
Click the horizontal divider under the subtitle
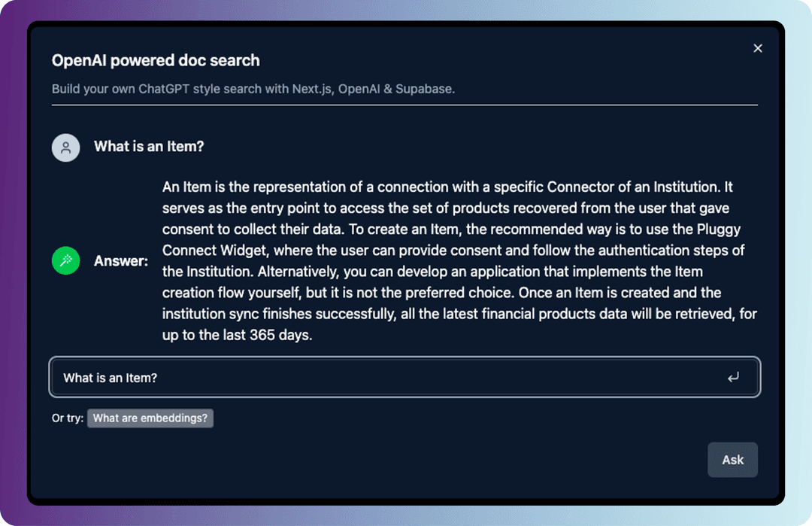point(404,105)
